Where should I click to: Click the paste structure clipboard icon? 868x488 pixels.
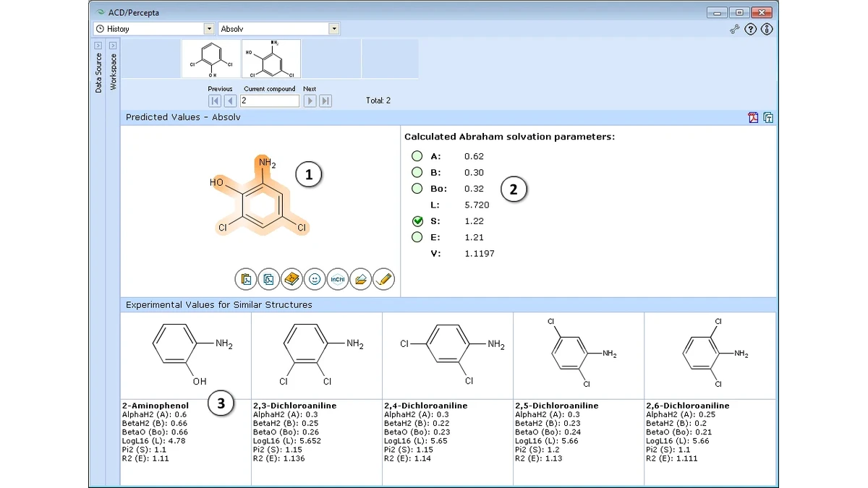pyautogui.click(x=246, y=279)
